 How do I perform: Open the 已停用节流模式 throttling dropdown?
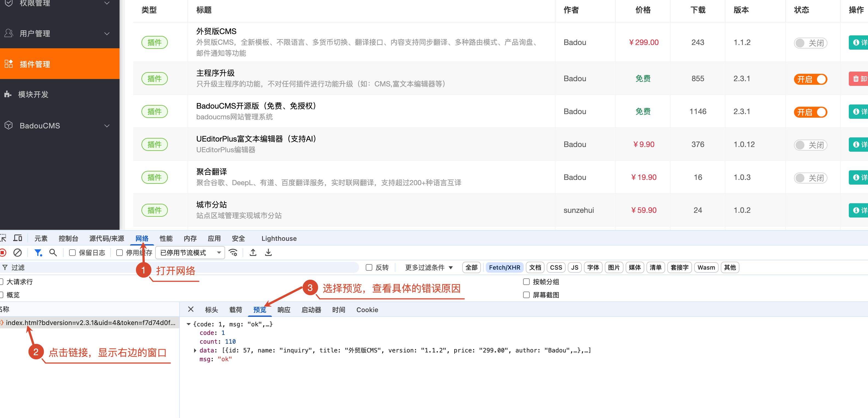[x=190, y=253]
